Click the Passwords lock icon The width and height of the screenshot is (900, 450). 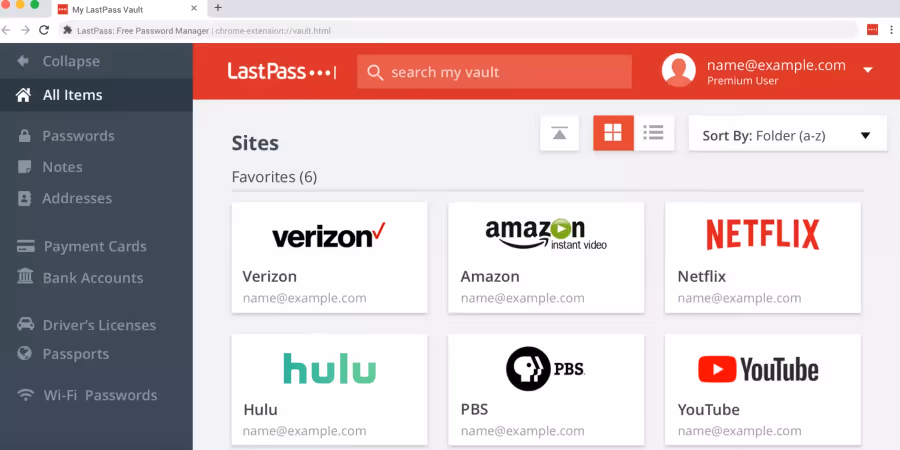pyautogui.click(x=24, y=135)
